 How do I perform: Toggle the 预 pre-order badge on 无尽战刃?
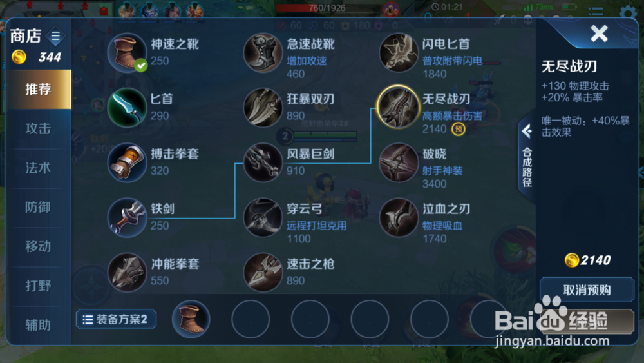pos(459,129)
